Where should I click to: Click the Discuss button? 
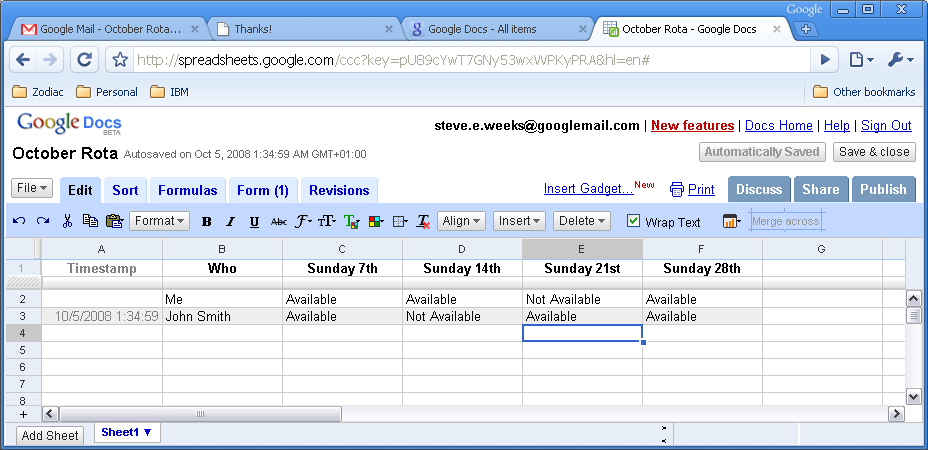pyautogui.click(x=759, y=189)
